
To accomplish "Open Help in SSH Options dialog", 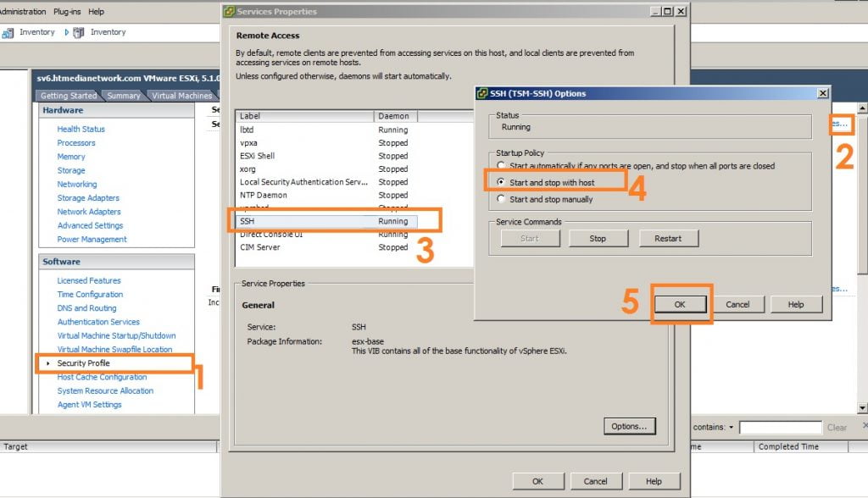I will tap(796, 304).
